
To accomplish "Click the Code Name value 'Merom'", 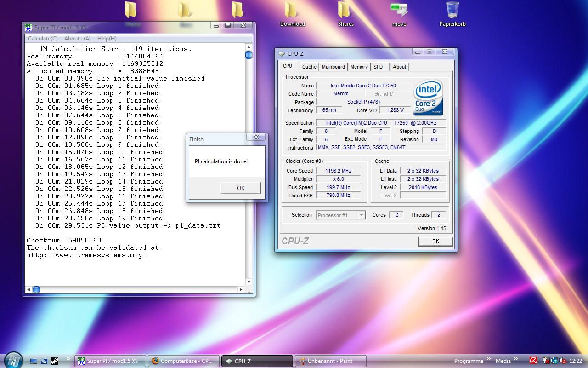I will coord(341,94).
